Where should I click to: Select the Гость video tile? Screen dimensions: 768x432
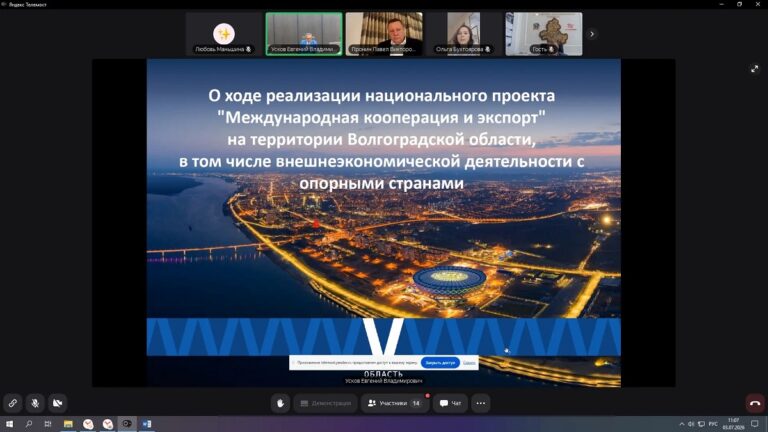(544, 34)
